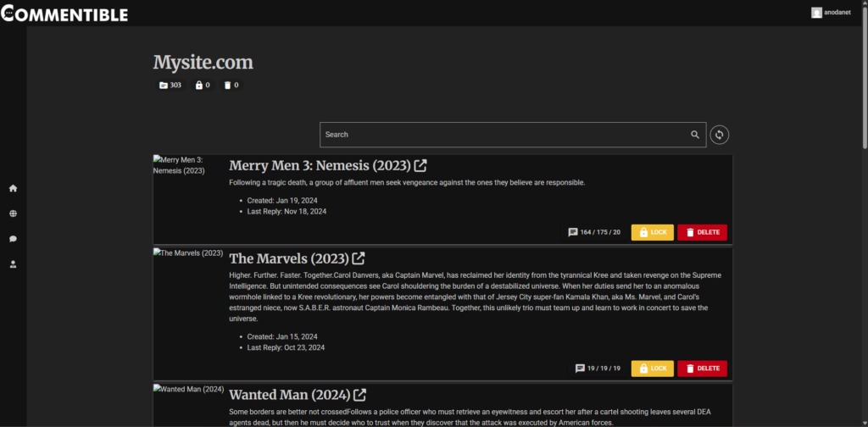The height and width of the screenshot is (427, 868).
Task: Open the Home icon in sidebar
Action: (13, 188)
